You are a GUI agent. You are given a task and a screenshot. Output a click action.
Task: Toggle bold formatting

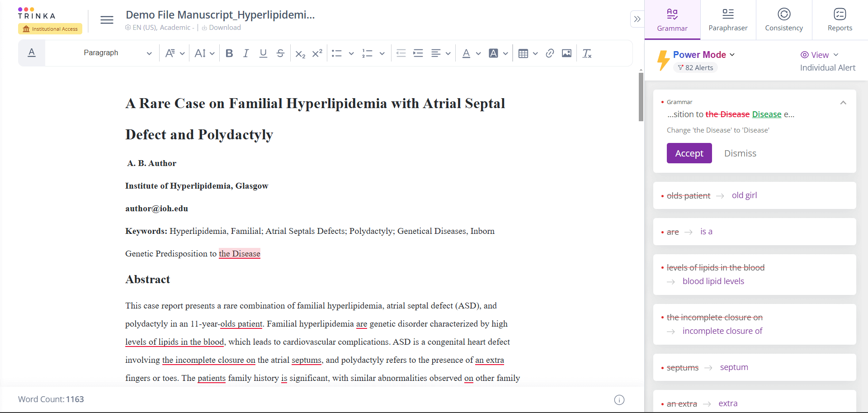pyautogui.click(x=229, y=53)
